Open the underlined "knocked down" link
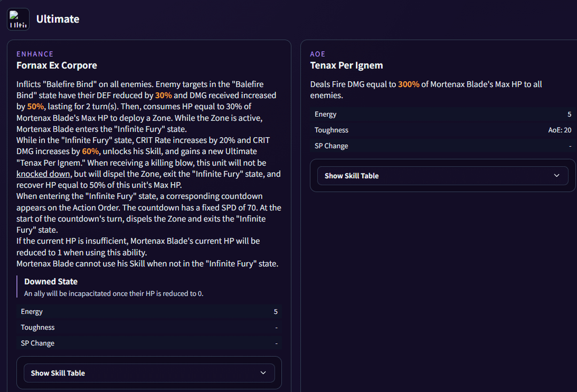Image resolution: width=577 pixels, height=392 pixels. (x=43, y=174)
